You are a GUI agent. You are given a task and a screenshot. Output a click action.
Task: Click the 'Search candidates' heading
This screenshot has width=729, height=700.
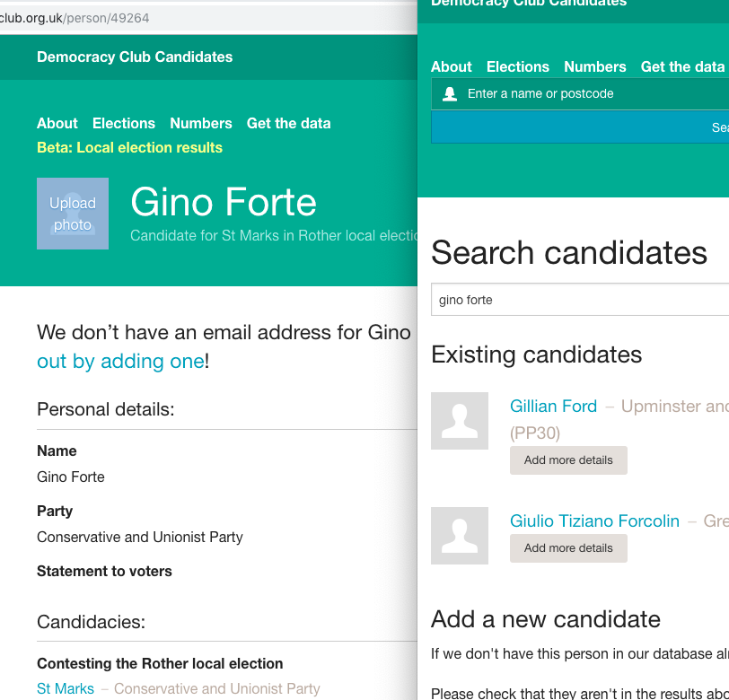click(x=569, y=252)
